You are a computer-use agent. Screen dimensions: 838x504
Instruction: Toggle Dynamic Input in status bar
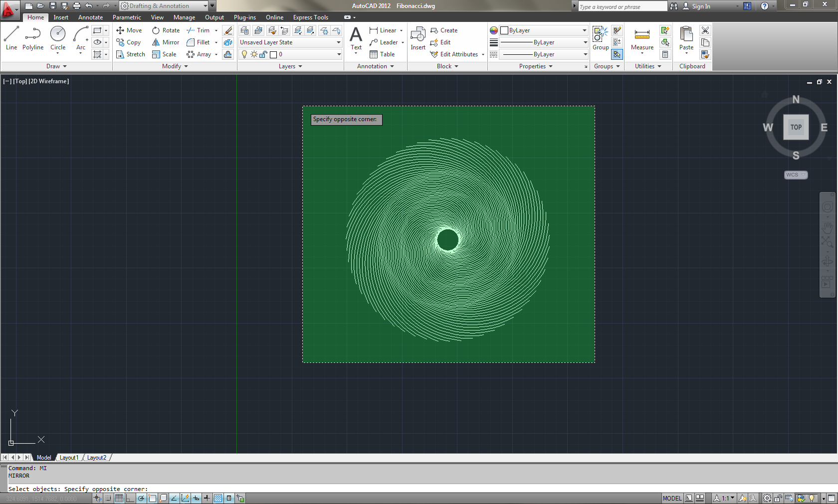[x=196, y=498]
